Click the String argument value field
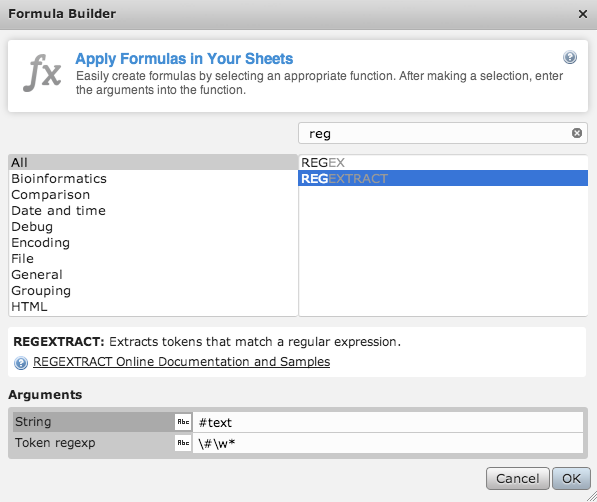597x502 pixels. [x=388, y=422]
